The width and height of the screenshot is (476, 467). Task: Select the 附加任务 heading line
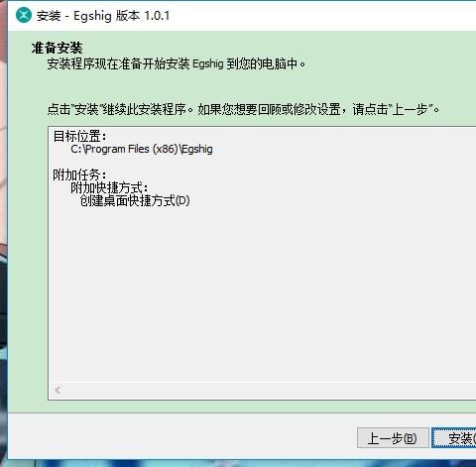coord(79,175)
